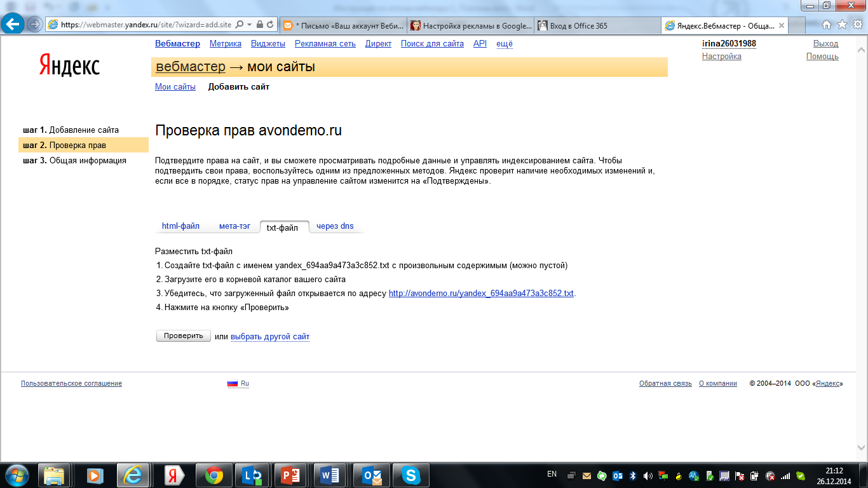This screenshot has height=488, width=868.
Task: Switch to через dns tab
Action: click(x=335, y=226)
